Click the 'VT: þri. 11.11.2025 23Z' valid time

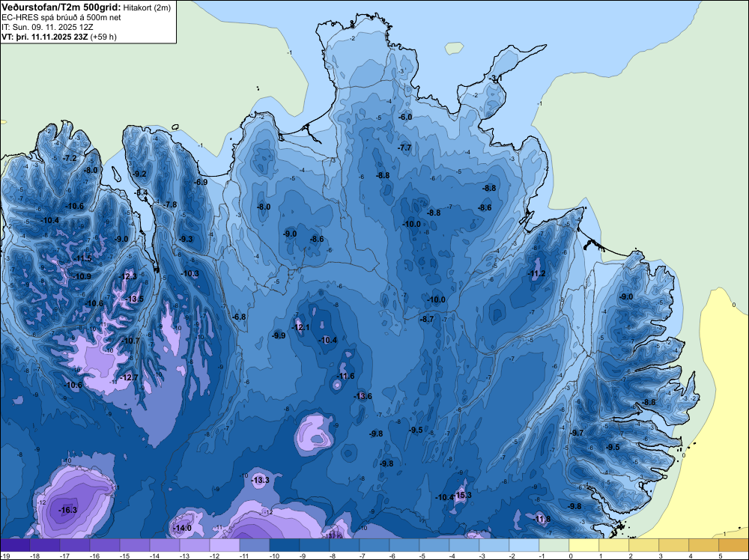pos(44,36)
